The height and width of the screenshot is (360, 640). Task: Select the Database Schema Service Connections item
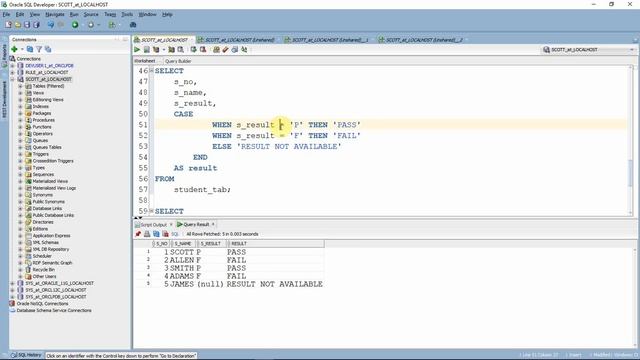(54, 311)
